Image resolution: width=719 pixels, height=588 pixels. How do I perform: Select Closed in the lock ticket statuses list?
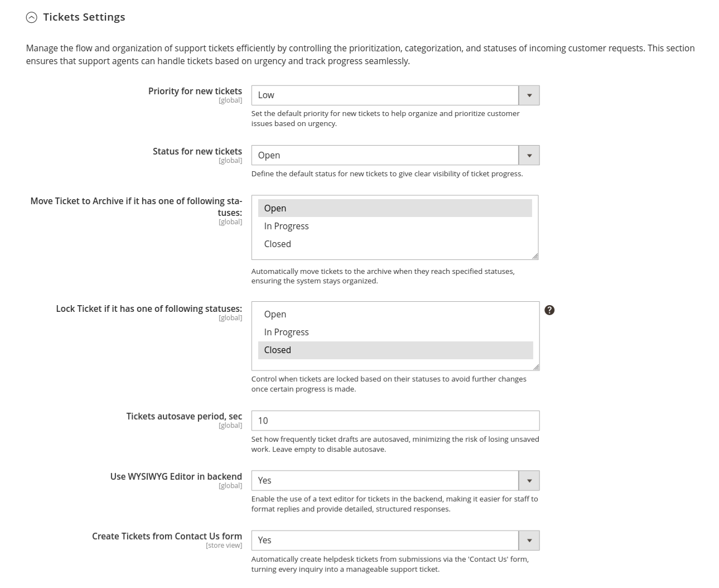394,350
